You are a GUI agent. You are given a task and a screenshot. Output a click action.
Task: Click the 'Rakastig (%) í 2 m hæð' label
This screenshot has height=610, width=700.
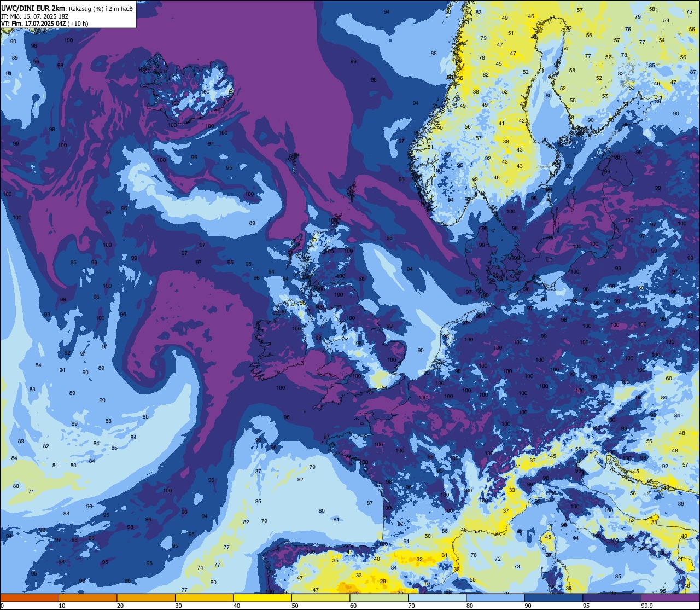pyautogui.click(x=100, y=9)
